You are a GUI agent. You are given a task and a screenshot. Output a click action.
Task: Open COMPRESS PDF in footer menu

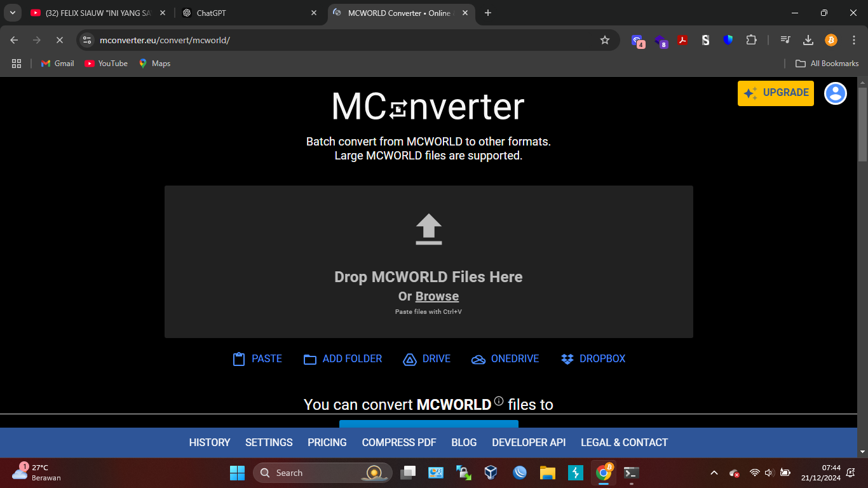pos(399,442)
